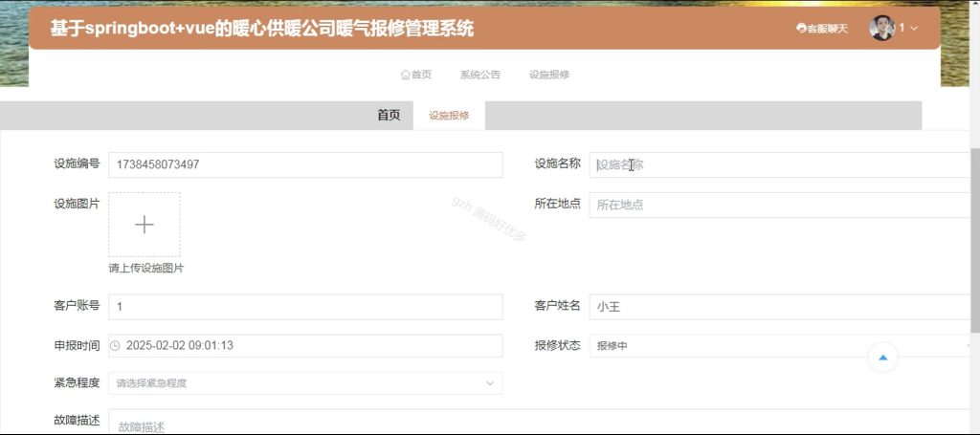This screenshot has width=980, height=435.
Task: Click the 紧急程度 field label
Action: [77, 382]
